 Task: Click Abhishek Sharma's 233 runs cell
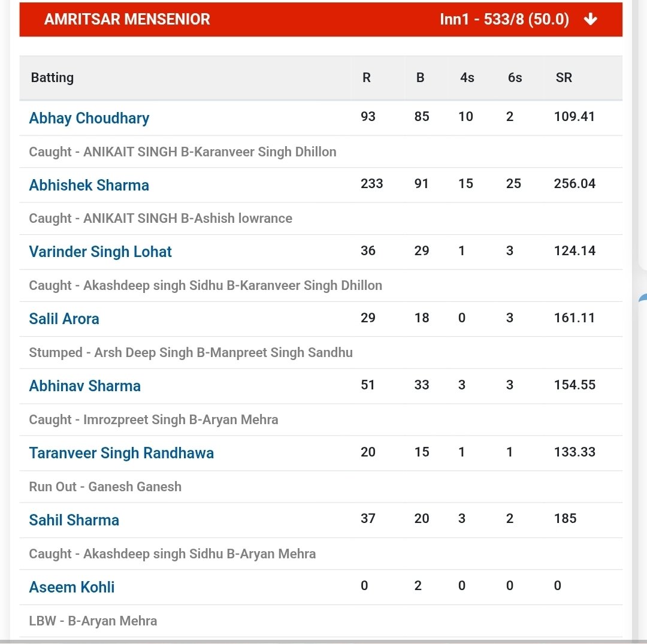click(372, 183)
